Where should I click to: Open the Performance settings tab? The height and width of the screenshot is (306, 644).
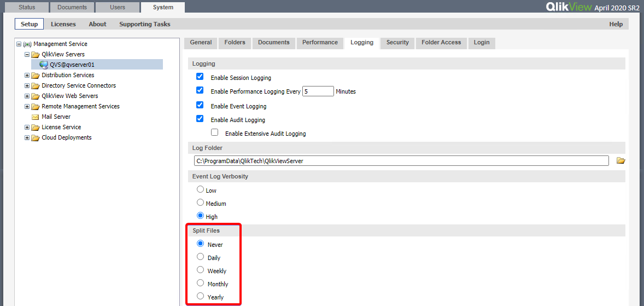[x=320, y=43]
